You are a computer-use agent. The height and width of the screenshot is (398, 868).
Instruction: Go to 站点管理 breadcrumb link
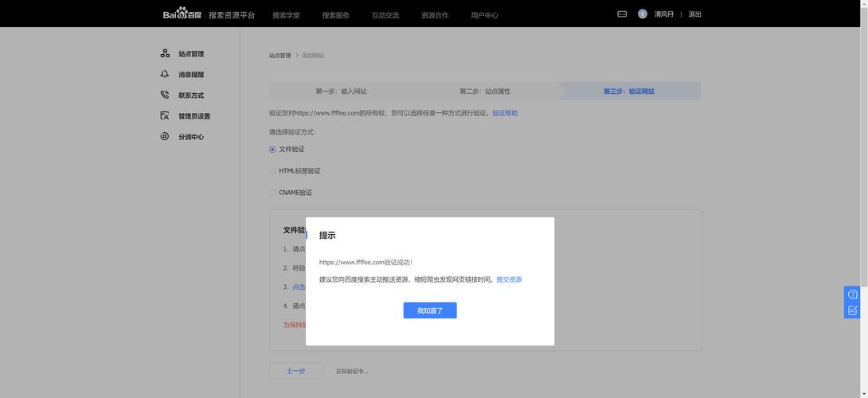[280, 56]
